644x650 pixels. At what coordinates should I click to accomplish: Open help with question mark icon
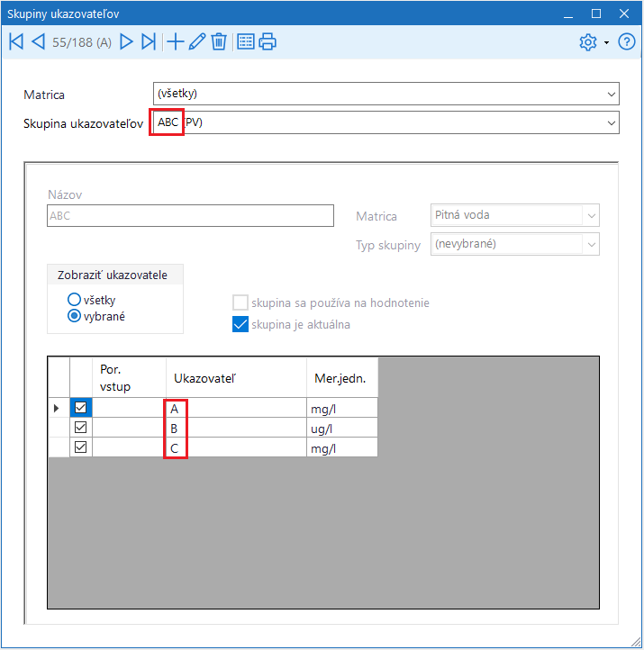point(627,42)
